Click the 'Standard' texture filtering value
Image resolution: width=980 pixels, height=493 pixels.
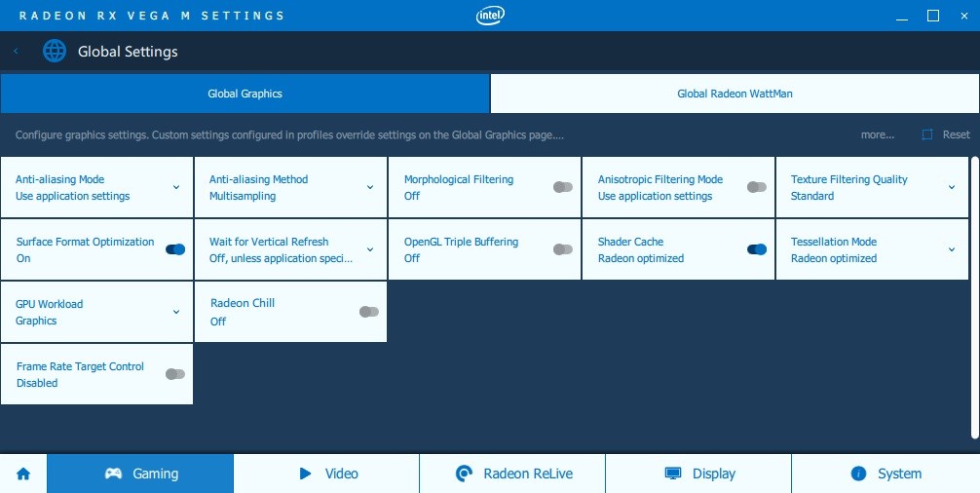coord(811,196)
